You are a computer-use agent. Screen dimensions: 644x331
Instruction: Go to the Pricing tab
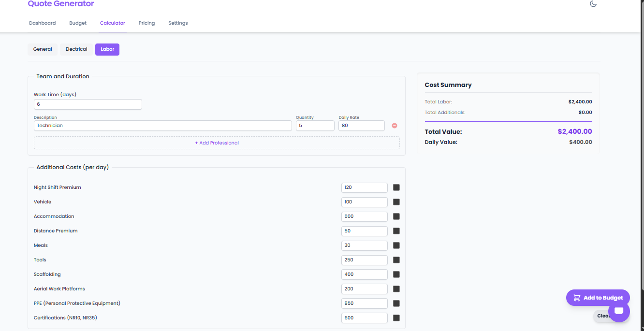(146, 23)
